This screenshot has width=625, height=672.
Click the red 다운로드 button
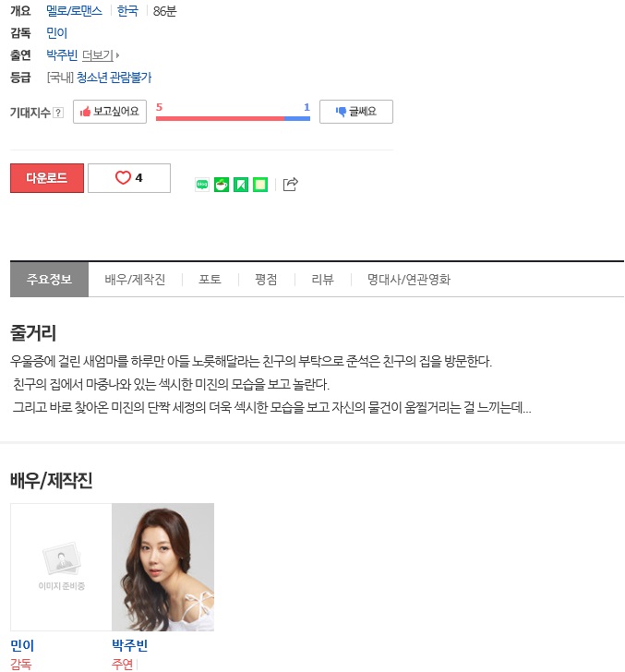pos(47,178)
